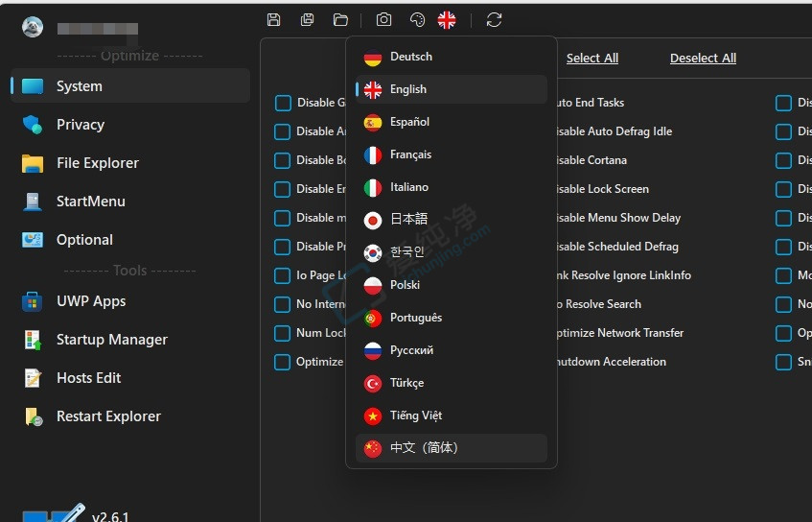
Task: Click the UK flag language button in toolbar
Action: pos(447,20)
